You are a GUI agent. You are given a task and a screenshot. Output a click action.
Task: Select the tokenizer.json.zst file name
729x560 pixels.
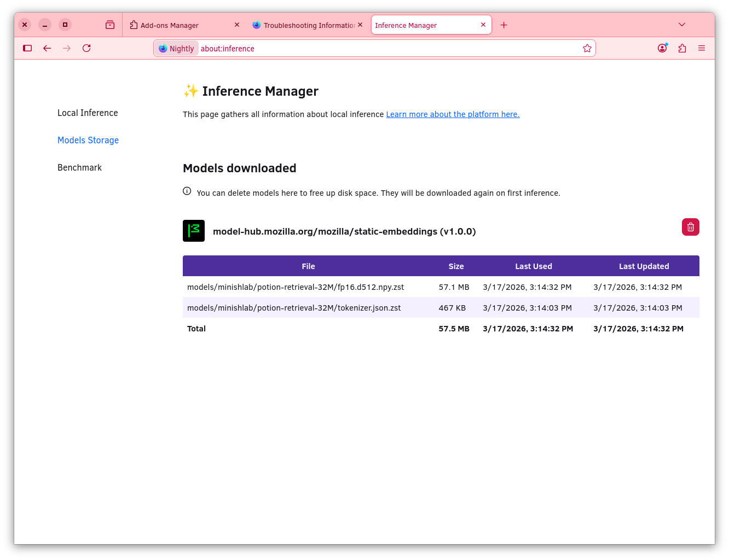tap(294, 308)
